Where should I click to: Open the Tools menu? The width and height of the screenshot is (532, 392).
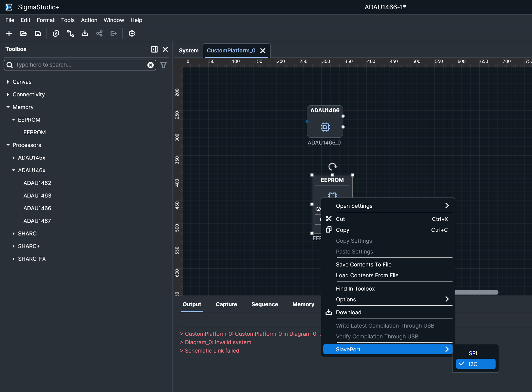tap(68, 20)
